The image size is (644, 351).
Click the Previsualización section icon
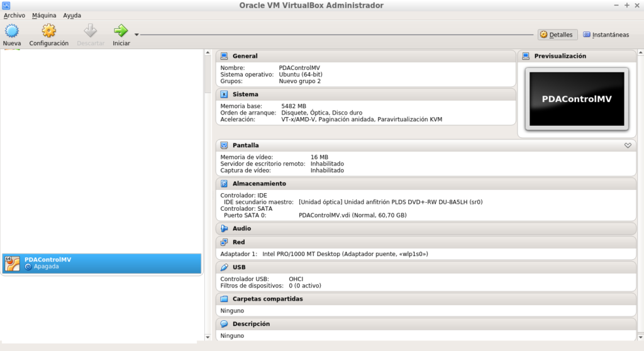pos(526,56)
